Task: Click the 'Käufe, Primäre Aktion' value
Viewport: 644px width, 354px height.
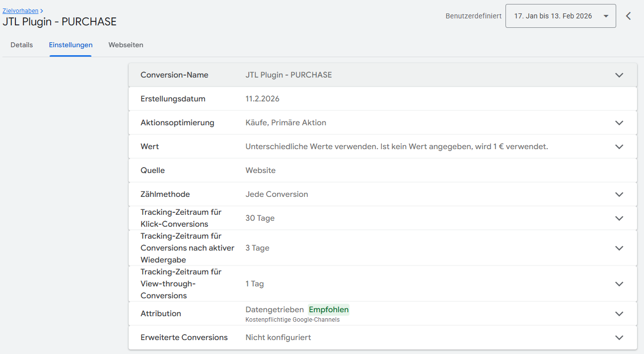Action: click(286, 123)
